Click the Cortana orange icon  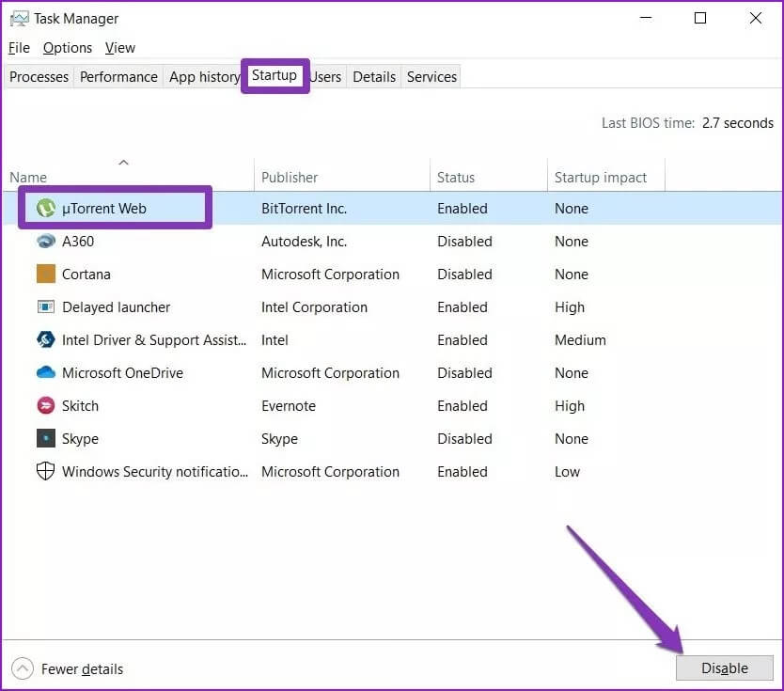(46, 274)
